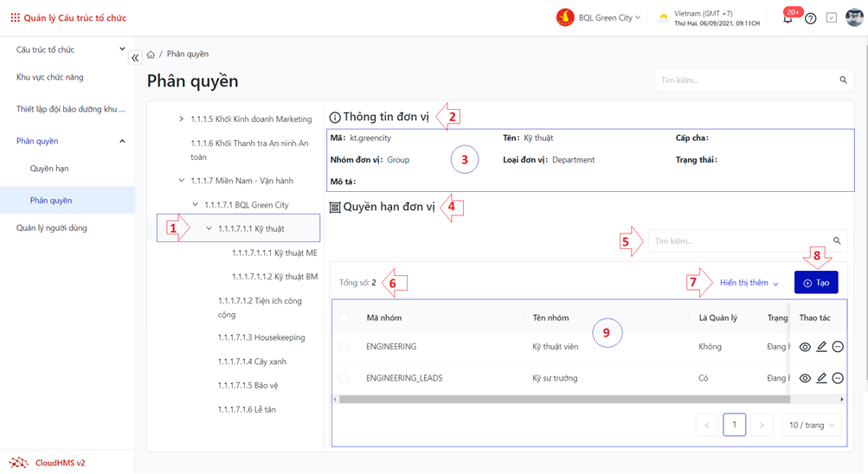Click the notification bell icon
The height and width of the screenshot is (474, 868).
click(x=788, y=19)
